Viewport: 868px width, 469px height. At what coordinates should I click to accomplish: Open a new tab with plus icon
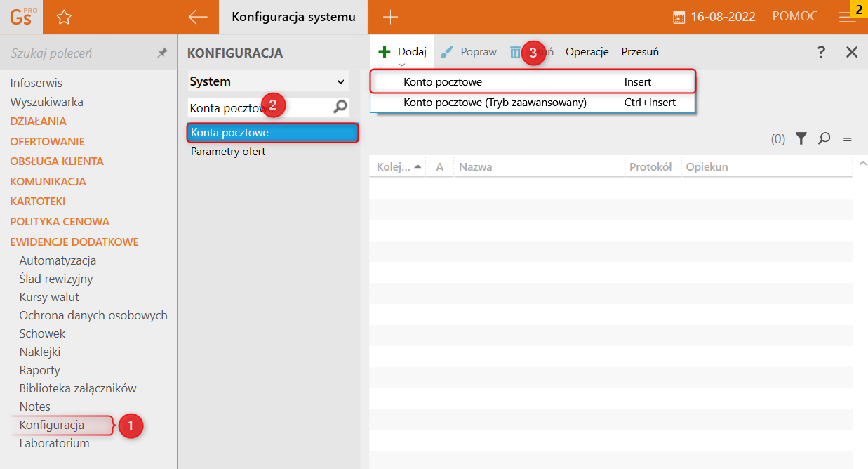(390, 18)
